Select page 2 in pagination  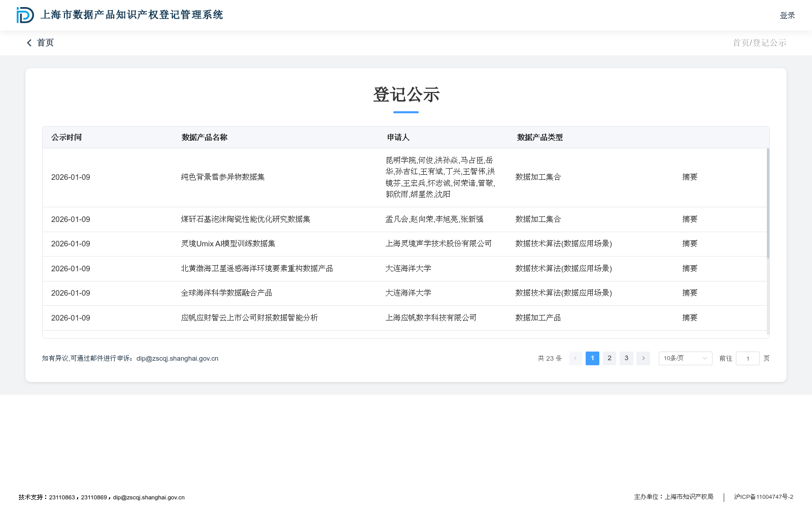tap(610, 358)
